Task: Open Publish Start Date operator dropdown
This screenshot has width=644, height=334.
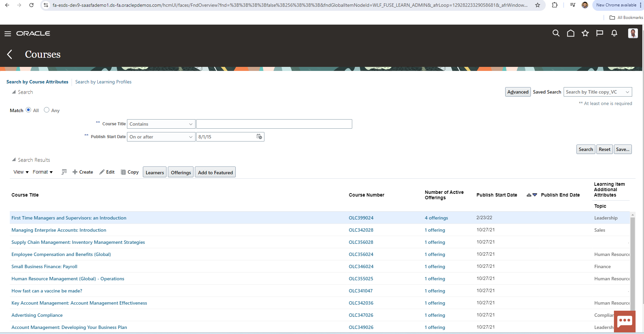Action: click(x=161, y=137)
